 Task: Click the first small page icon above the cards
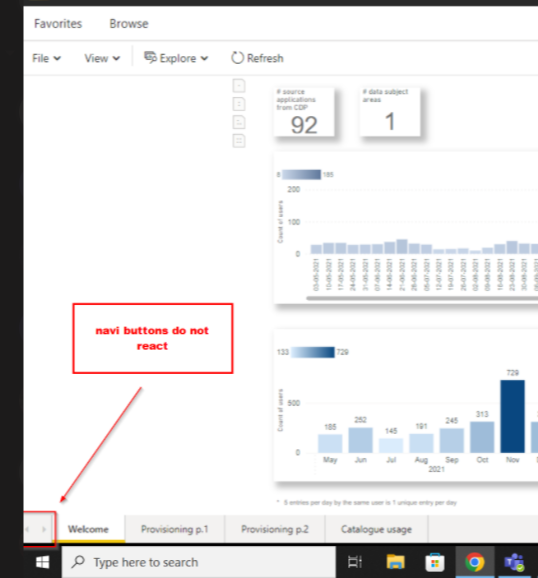239,86
